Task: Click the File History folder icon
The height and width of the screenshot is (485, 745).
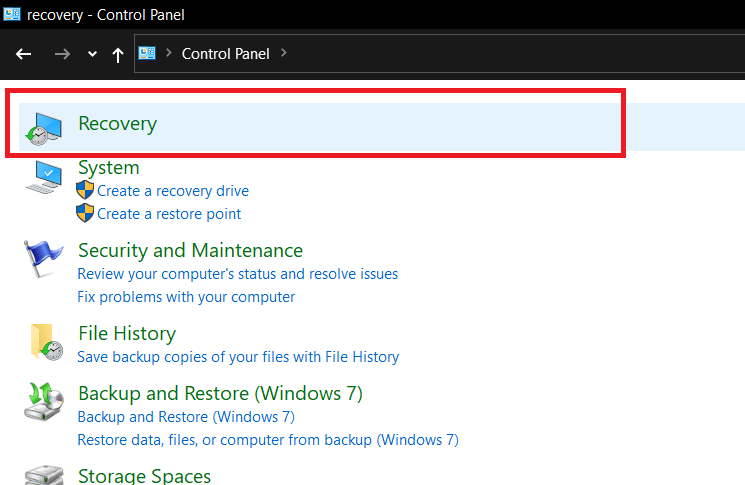Action: tap(47, 342)
